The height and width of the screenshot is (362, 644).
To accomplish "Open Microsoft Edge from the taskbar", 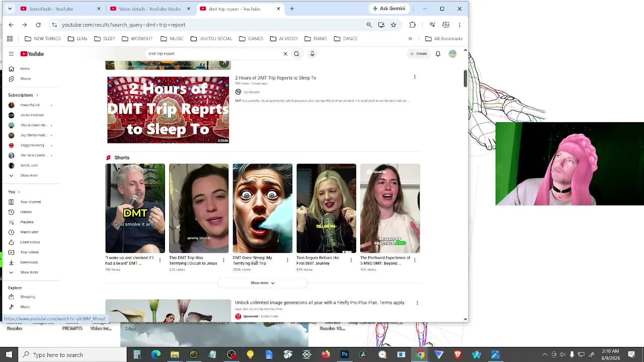I will 156,355.
